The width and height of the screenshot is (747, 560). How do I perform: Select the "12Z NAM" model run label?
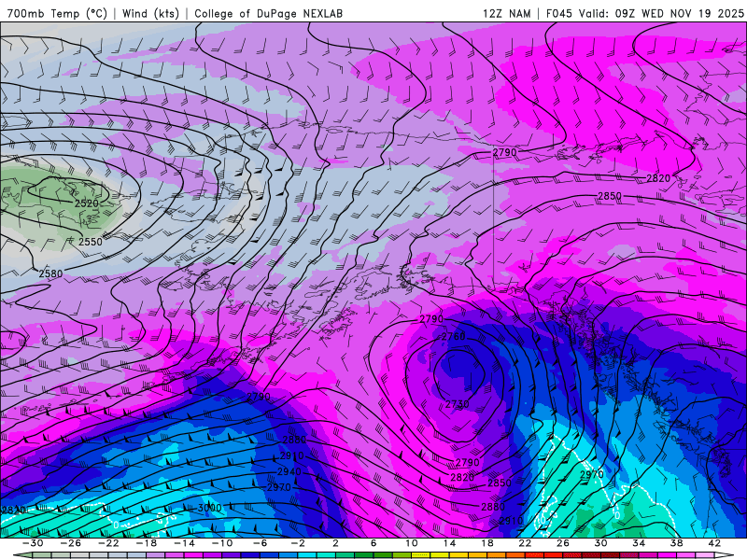tap(506, 13)
